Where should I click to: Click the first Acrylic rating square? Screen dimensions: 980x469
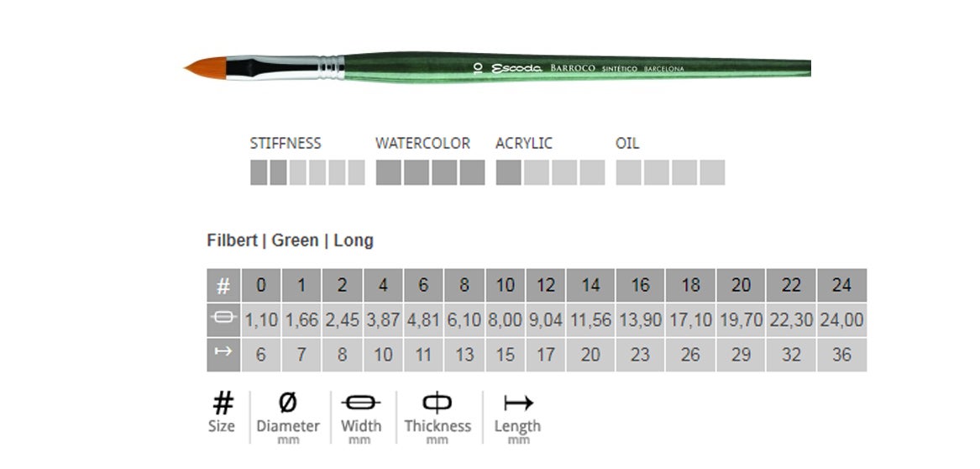point(508,172)
